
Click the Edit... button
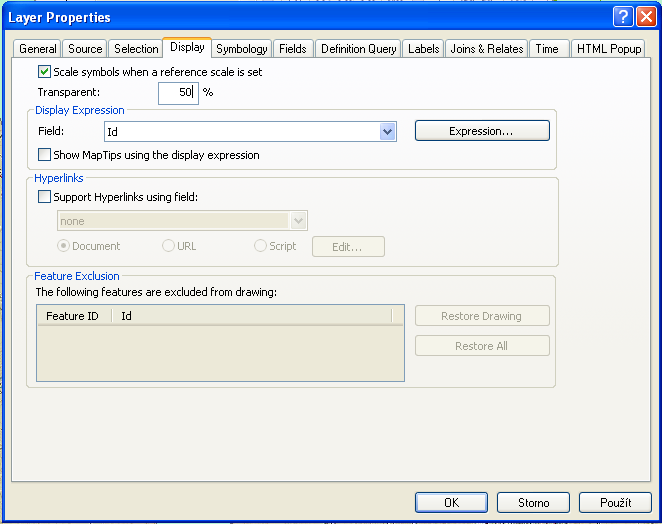coord(348,247)
